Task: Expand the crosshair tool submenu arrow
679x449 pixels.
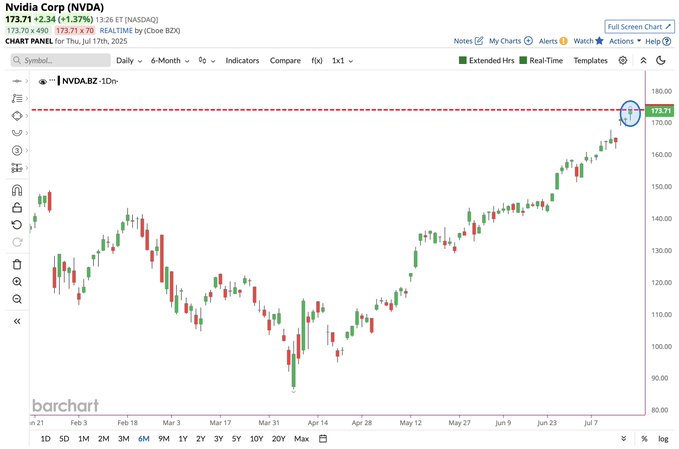Action: point(26,81)
